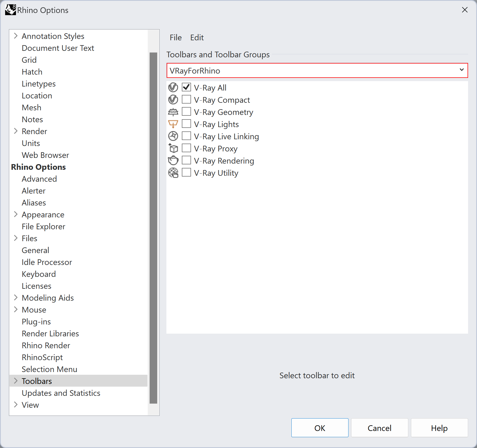Select the RhinoScript options page

pos(42,357)
